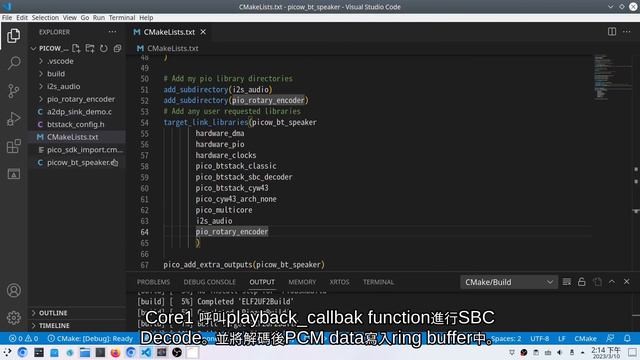Switch to the MEMORY panel tab
Screen dimensions: 640x360
(302, 282)
